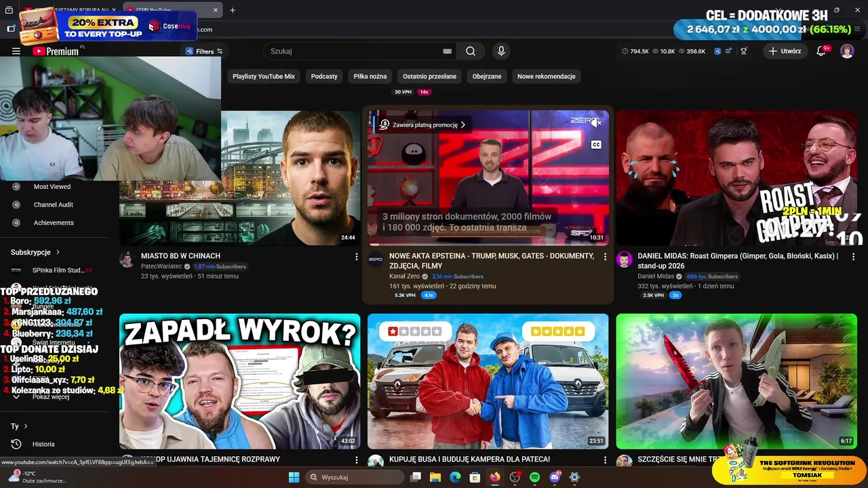
Task: Go to the YouTube Premium home logo
Action: coord(56,51)
